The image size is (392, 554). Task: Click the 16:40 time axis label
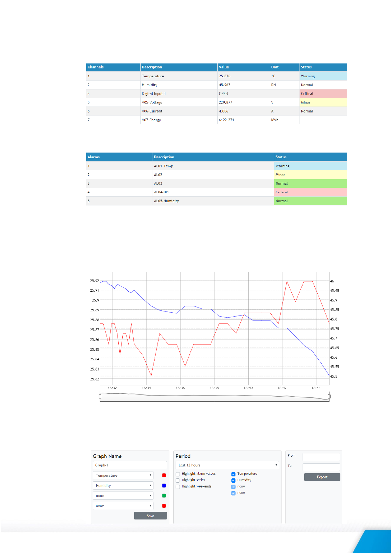click(248, 388)
